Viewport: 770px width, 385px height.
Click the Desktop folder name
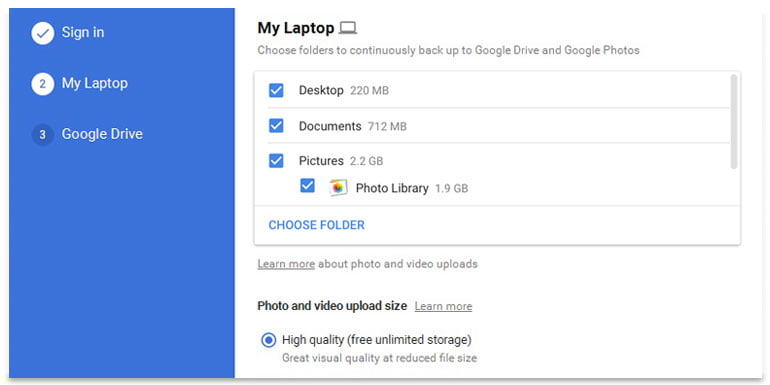321,90
